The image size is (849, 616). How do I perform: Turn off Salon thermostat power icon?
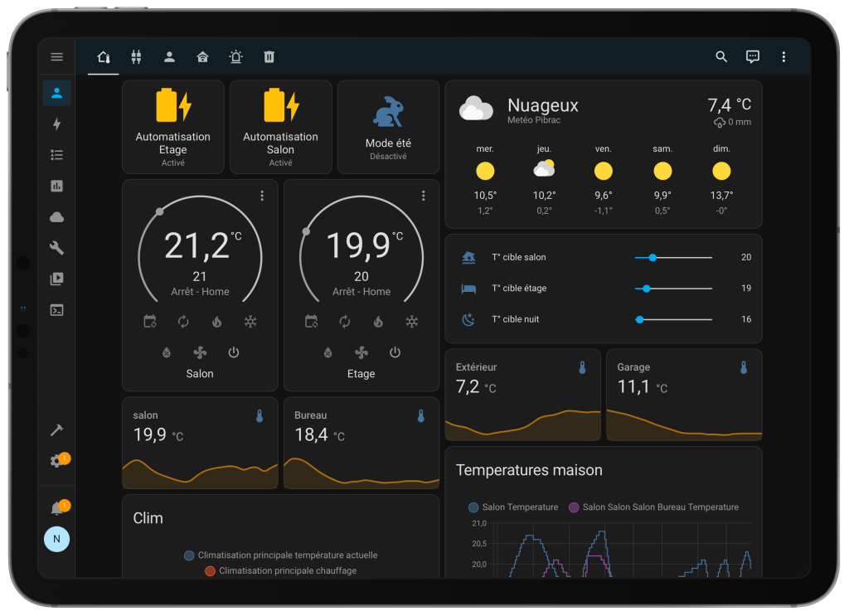coord(234,352)
